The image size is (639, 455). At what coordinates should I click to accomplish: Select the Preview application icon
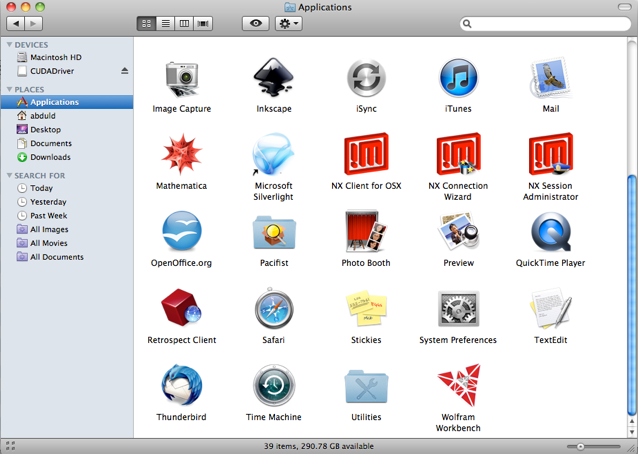(x=458, y=231)
